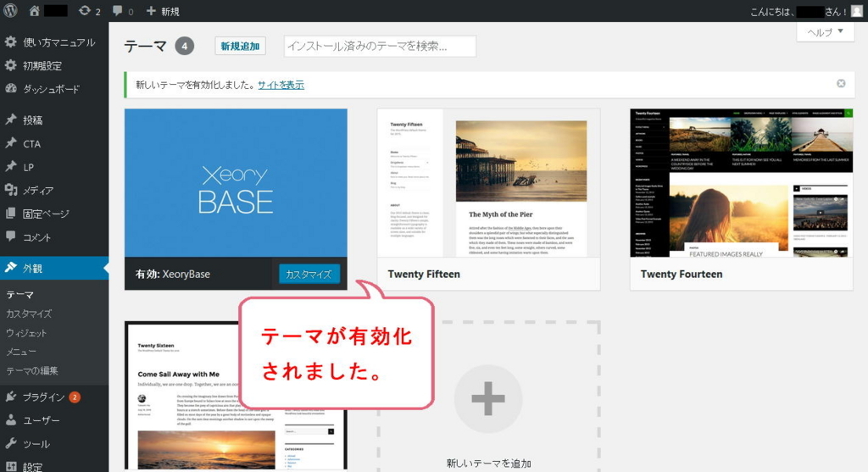This screenshot has height=472, width=868.
Task: Follow the サイトを表示 link
Action: (x=281, y=85)
